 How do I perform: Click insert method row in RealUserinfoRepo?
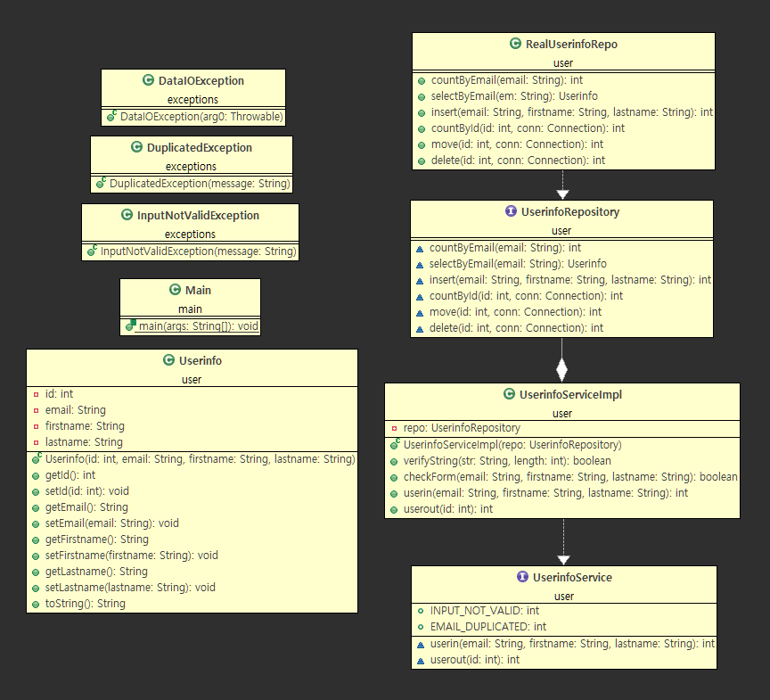point(571,112)
